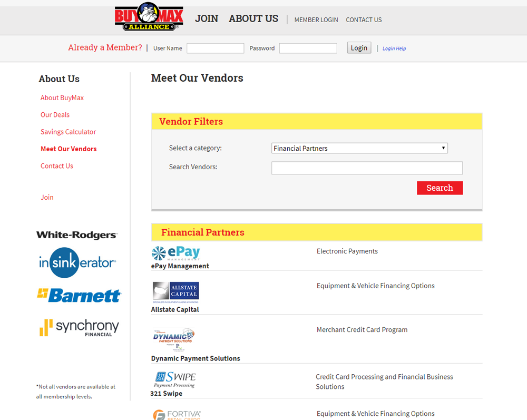Open the Allstate Capital logo
The height and width of the screenshot is (420, 527).
175,292
